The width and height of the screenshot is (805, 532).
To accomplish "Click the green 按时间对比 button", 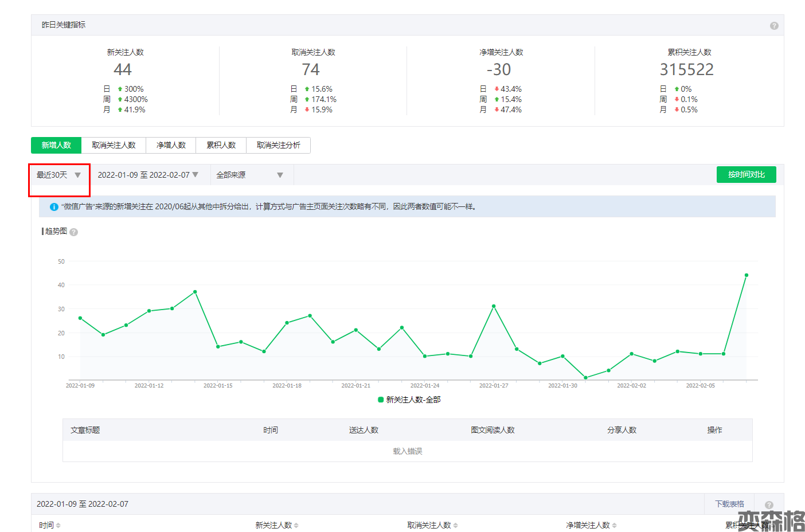I will (746, 175).
